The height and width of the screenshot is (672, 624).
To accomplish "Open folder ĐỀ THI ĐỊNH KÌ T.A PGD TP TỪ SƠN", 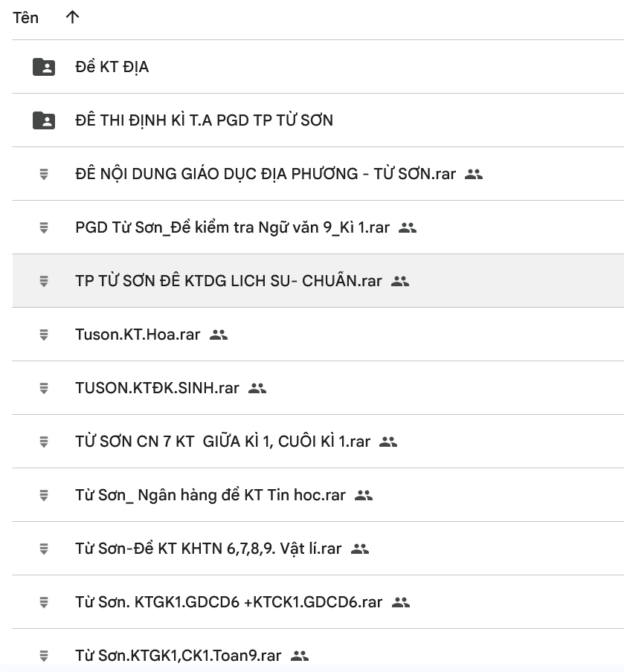I will click(x=204, y=120).
